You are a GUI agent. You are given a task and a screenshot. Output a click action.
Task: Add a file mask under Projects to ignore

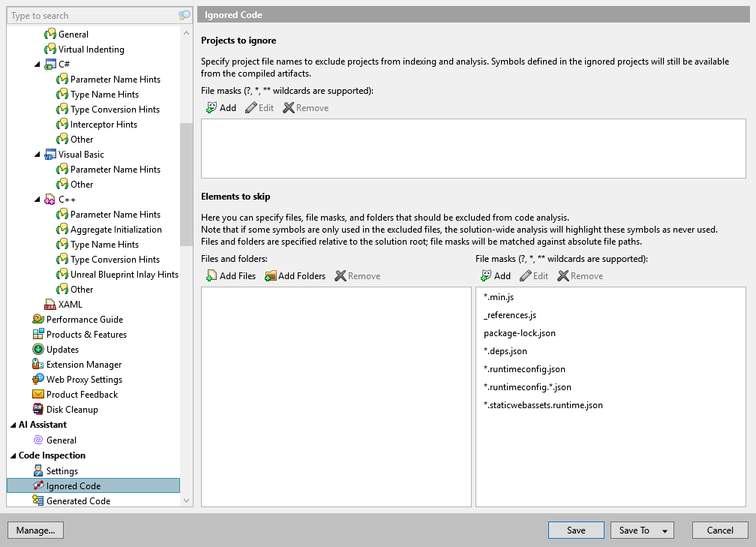(221, 108)
